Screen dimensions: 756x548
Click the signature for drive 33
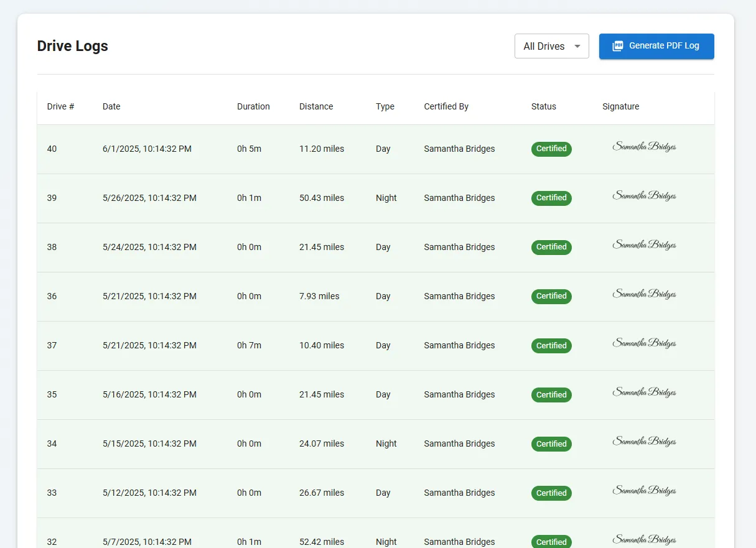pos(644,491)
